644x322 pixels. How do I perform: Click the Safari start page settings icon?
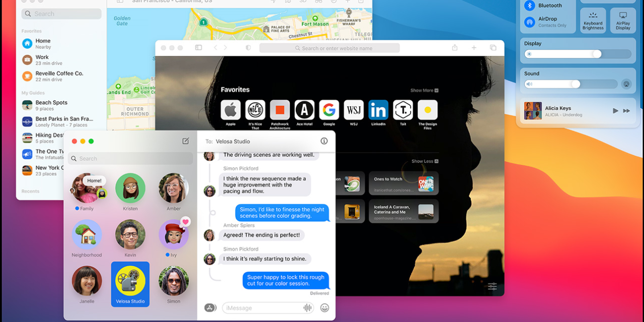pos(492,286)
